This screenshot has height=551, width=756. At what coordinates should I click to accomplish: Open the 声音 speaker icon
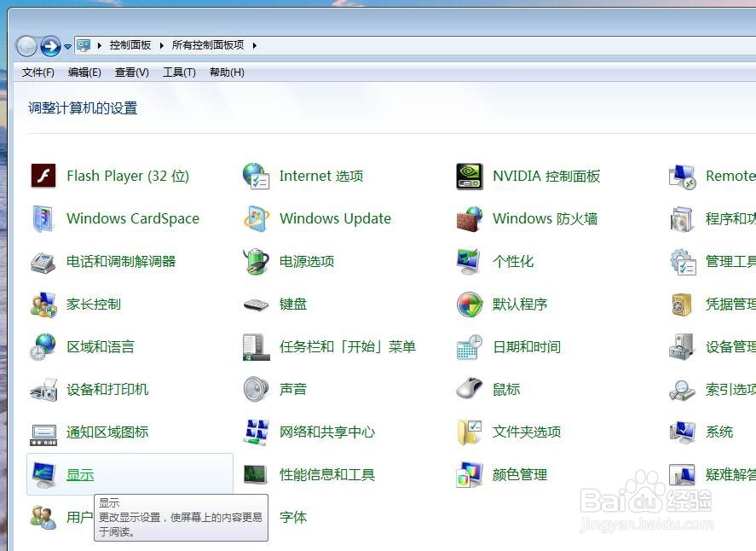256,389
